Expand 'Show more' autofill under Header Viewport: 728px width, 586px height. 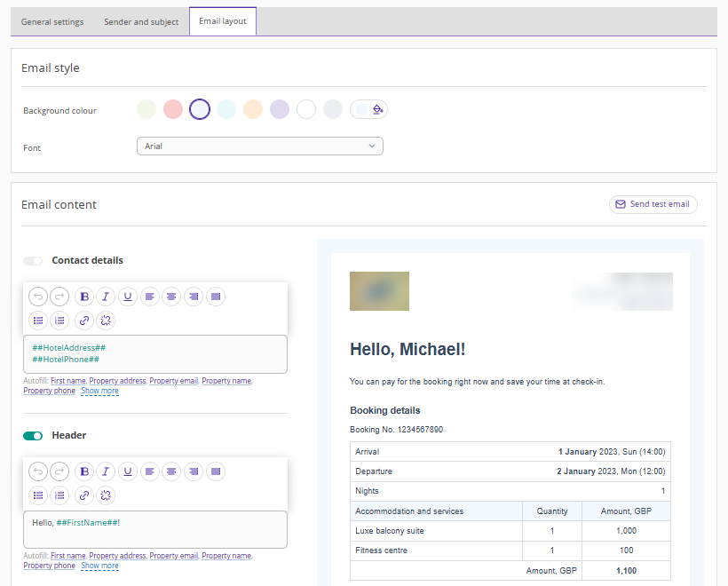(99, 566)
